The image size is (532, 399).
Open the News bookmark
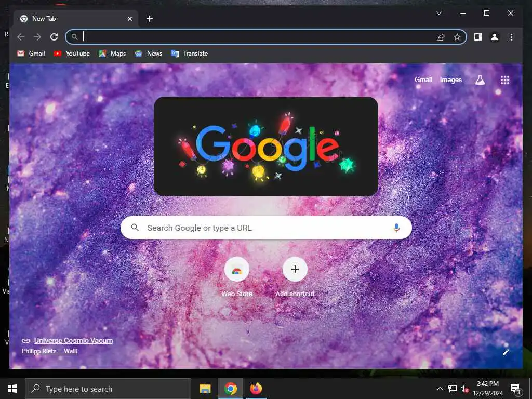[149, 54]
